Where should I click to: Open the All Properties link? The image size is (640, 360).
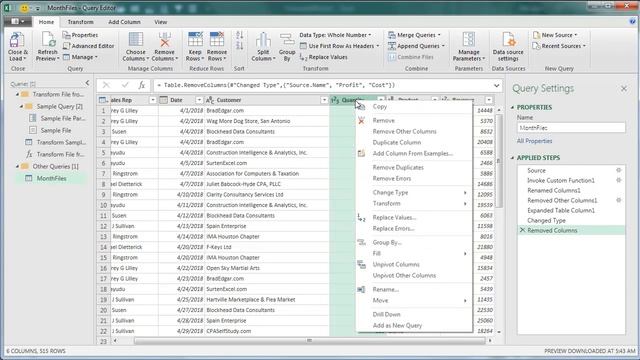[534, 141]
